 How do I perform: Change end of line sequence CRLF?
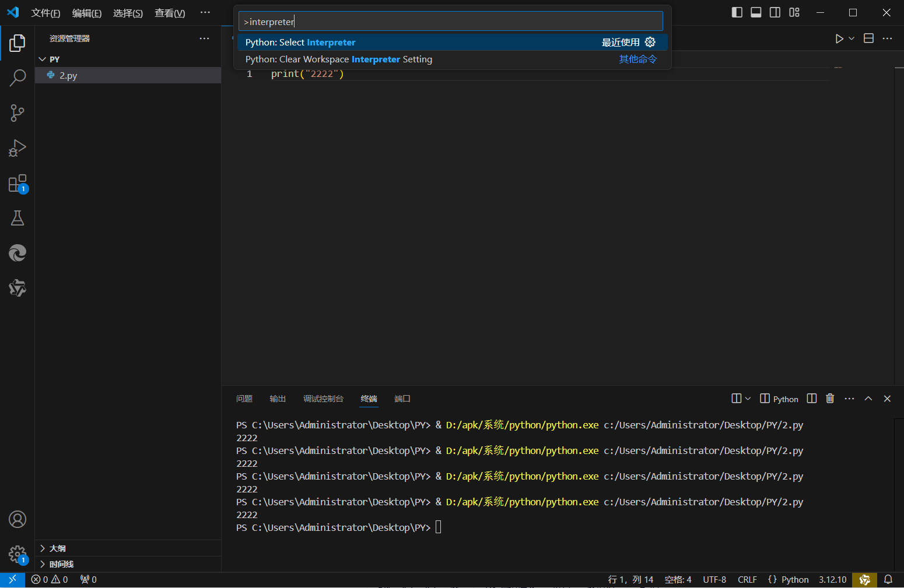[747, 579]
